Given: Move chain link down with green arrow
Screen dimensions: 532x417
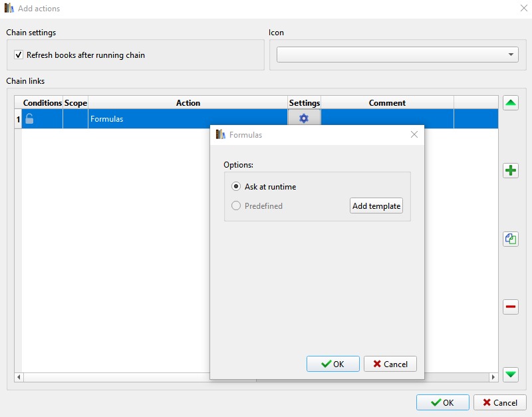Looking at the screenshot, I should (510, 374).
